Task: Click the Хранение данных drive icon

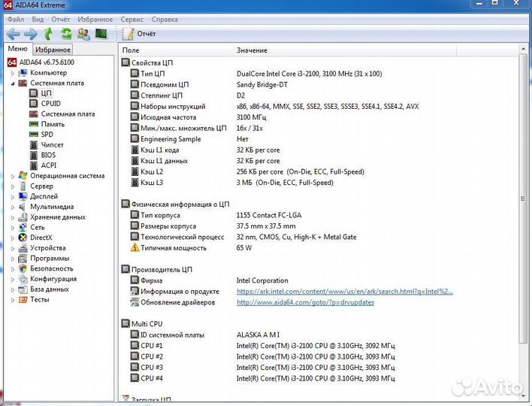Action: pos(23,217)
